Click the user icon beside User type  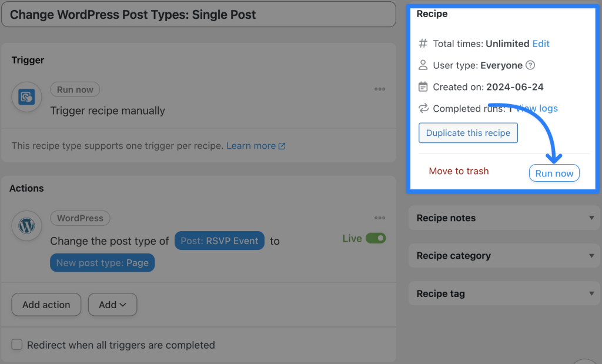pyautogui.click(x=422, y=65)
